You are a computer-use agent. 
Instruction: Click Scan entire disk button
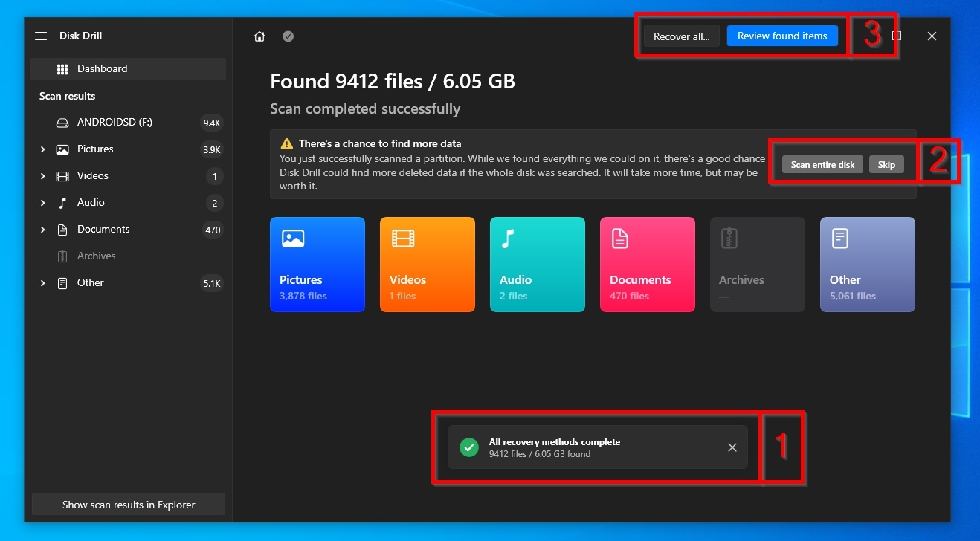tap(822, 165)
